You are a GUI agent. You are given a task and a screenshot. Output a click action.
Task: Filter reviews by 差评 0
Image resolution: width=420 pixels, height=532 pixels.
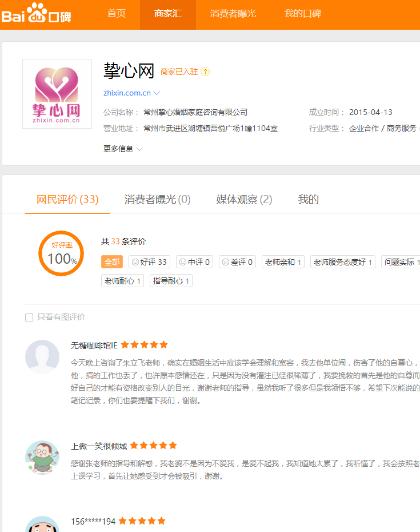click(237, 262)
